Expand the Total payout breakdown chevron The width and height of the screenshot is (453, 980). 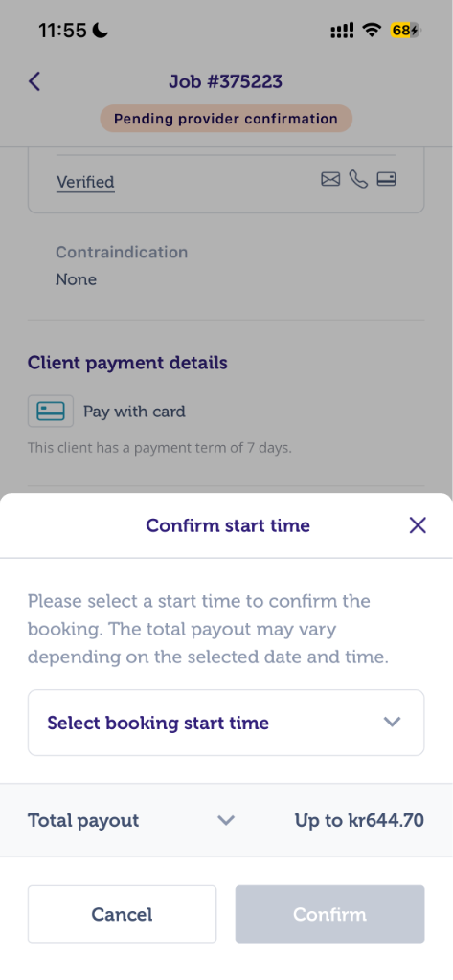point(225,820)
